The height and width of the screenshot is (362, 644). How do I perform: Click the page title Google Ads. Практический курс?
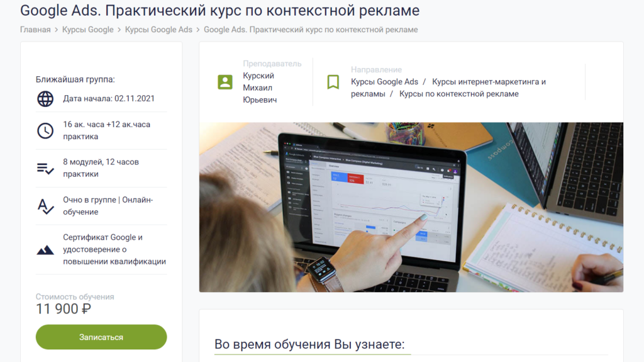(219, 10)
